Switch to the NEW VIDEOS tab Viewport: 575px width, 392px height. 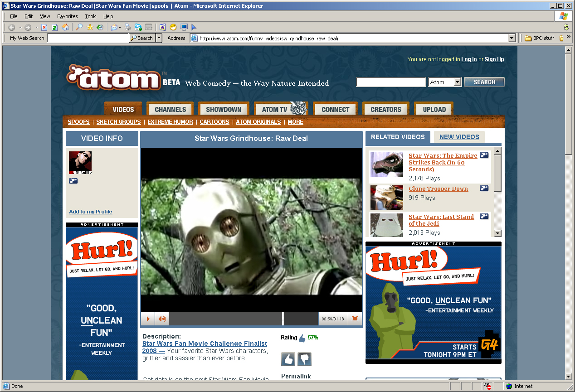point(459,137)
